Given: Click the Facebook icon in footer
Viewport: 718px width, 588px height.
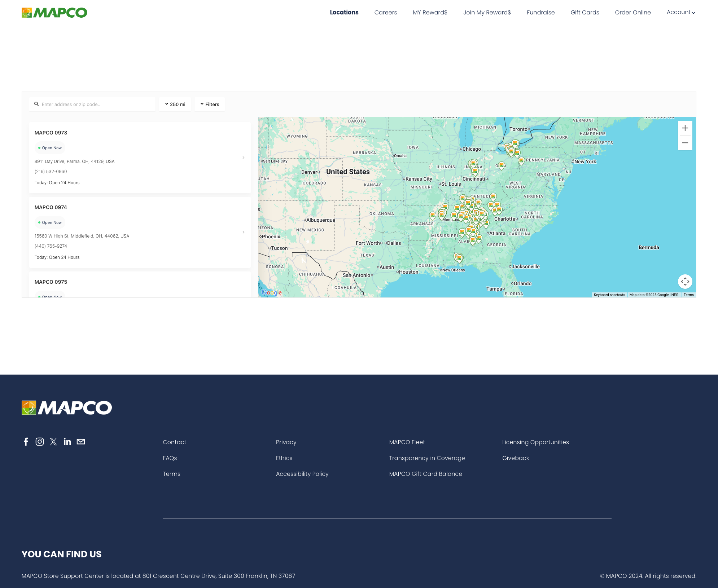Looking at the screenshot, I should [26, 442].
